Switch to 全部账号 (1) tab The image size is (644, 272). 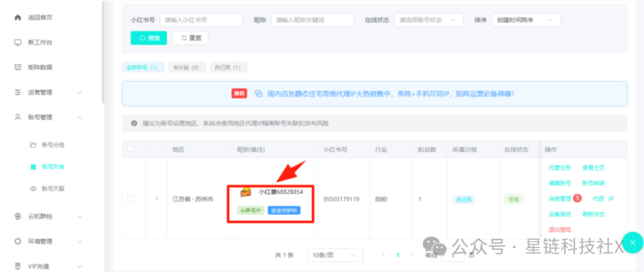click(x=143, y=67)
